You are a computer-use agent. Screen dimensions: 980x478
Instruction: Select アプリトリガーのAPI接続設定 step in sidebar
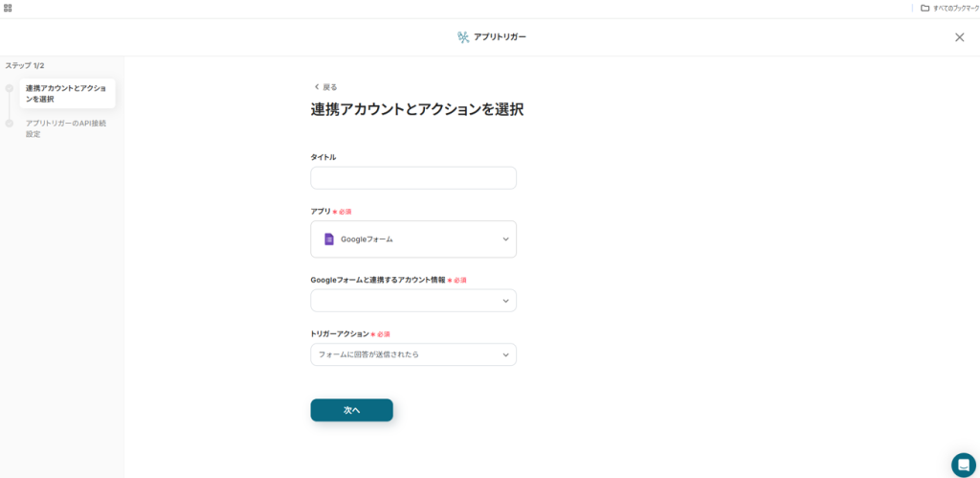tap(65, 128)
